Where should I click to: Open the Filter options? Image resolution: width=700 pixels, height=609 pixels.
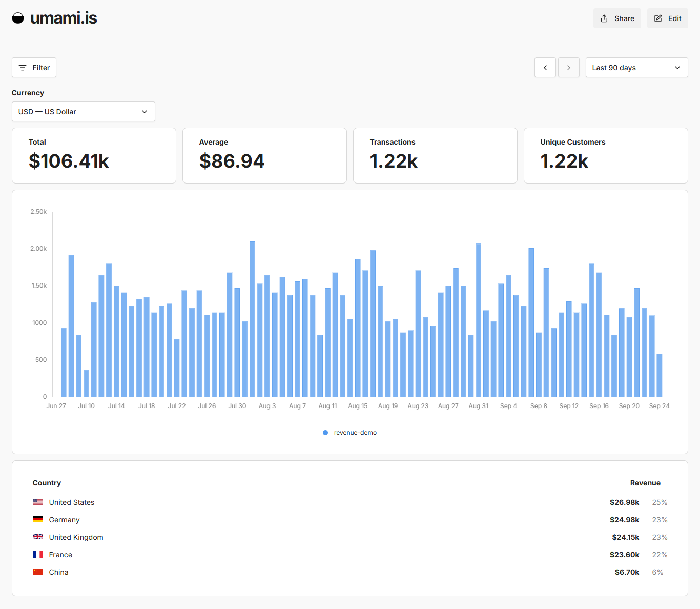point(34,68)
